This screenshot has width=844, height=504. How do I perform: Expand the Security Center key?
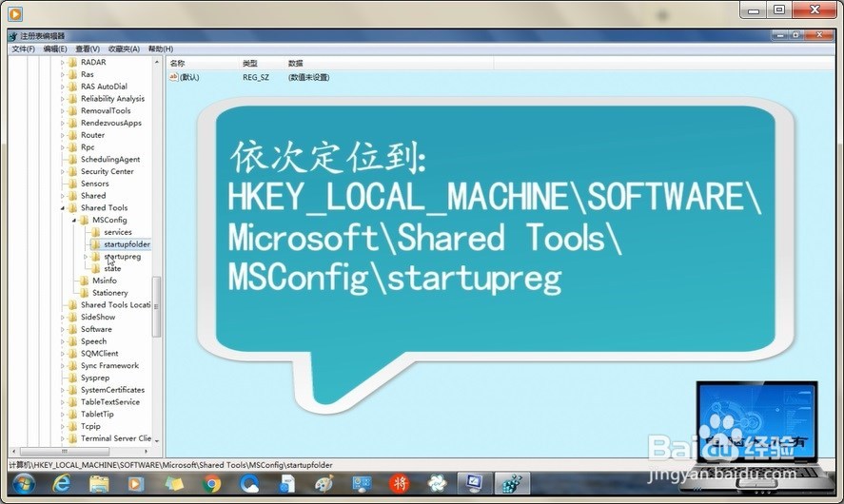pyautogui.click(x=63, y=171)
